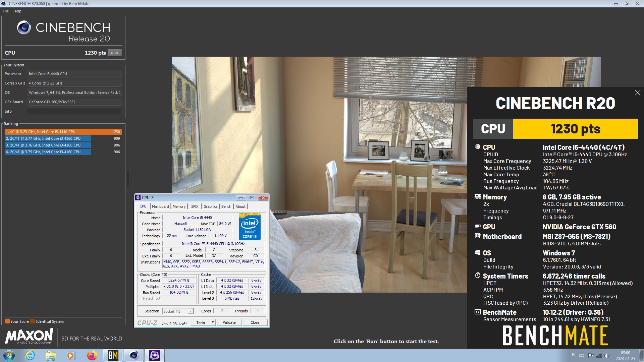Image resolution: width=644 pixels, height=362 pixels.
Task: Click the CPU-Z title bar chip icon
Action: click(138, 198)
